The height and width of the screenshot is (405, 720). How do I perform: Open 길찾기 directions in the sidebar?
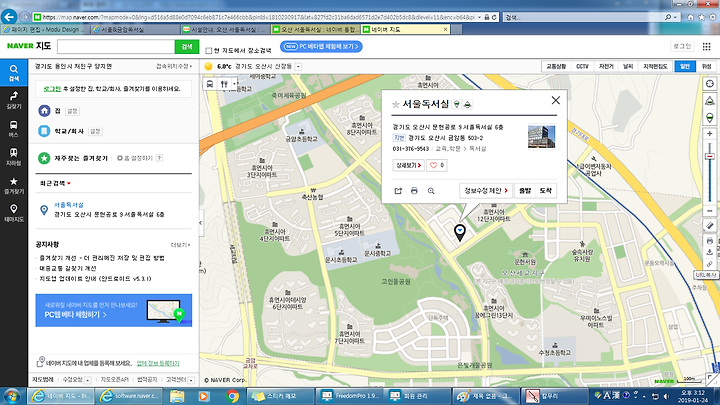coord(14,100)
